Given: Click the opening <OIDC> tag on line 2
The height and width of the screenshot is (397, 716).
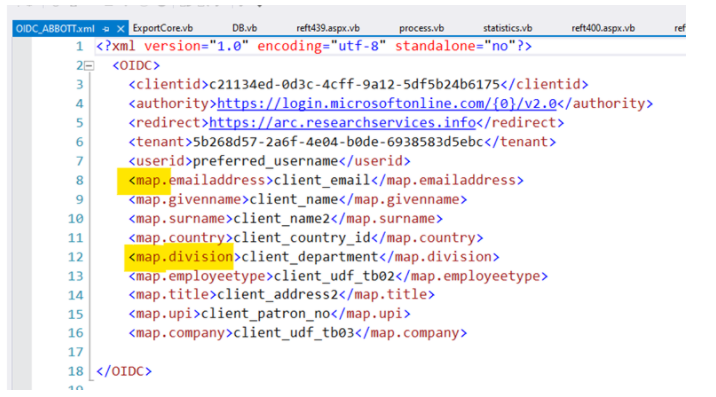Looking at the screenshot, I should click(x=136, y=66).
